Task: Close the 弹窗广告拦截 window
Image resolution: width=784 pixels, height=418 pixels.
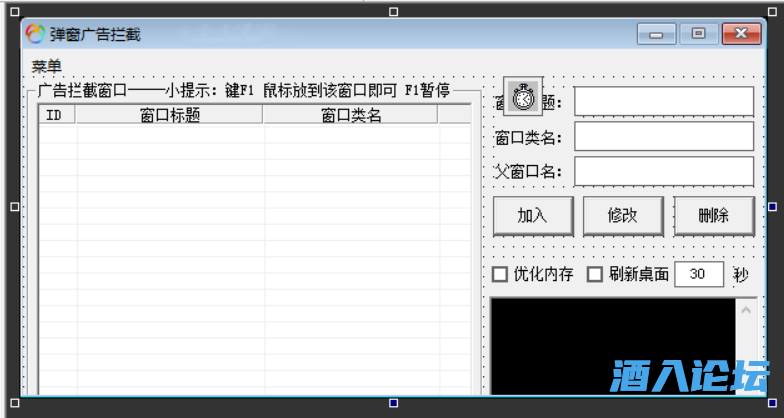Action: point(742,34)
